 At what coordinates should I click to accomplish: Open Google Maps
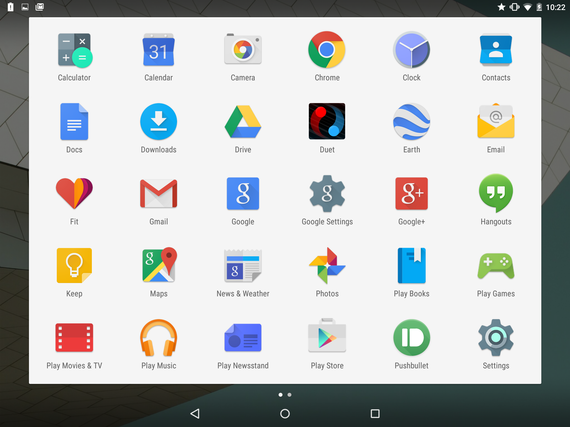159,265
